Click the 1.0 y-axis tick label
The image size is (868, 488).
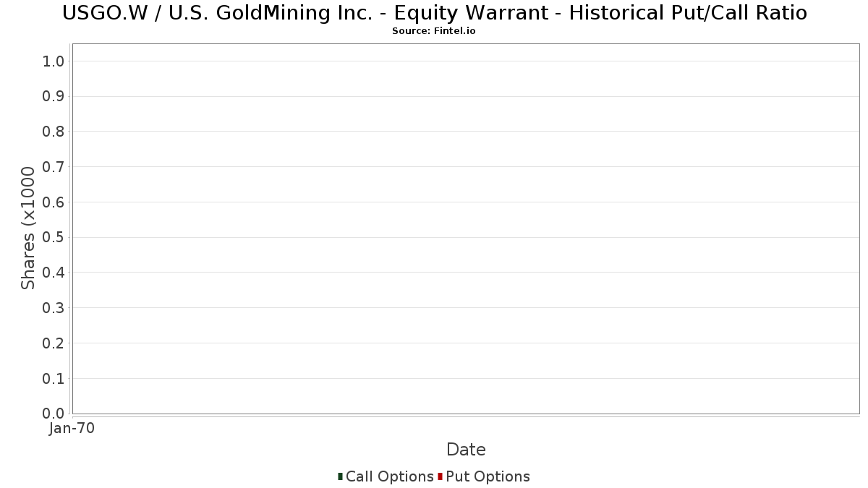(x=54, y=61)
